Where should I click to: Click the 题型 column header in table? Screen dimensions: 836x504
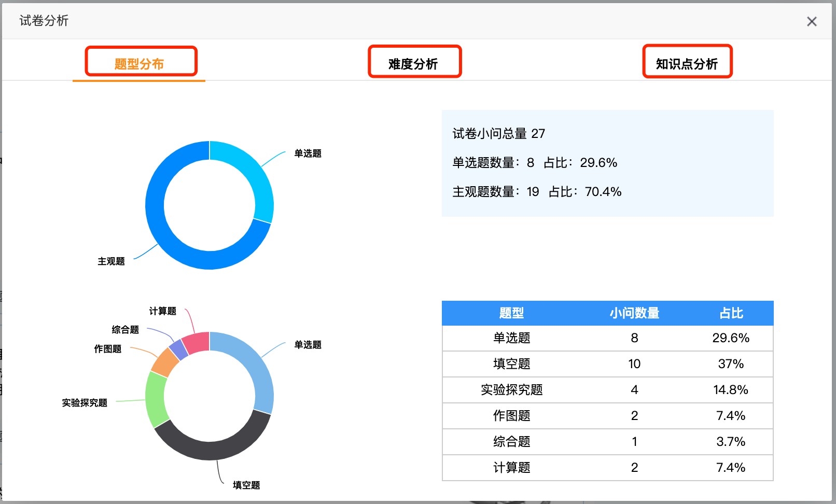click(511, 313)
